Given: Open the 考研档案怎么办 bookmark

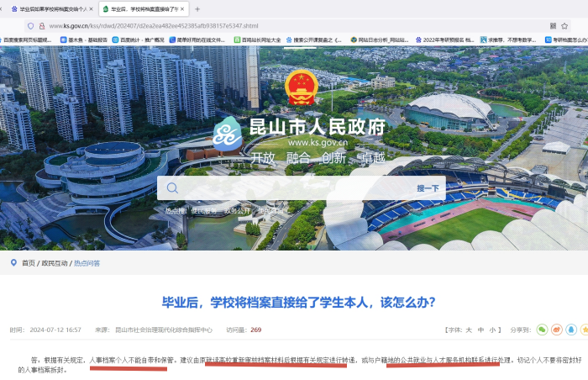Looking at the screenshot, I should (566, 40).
